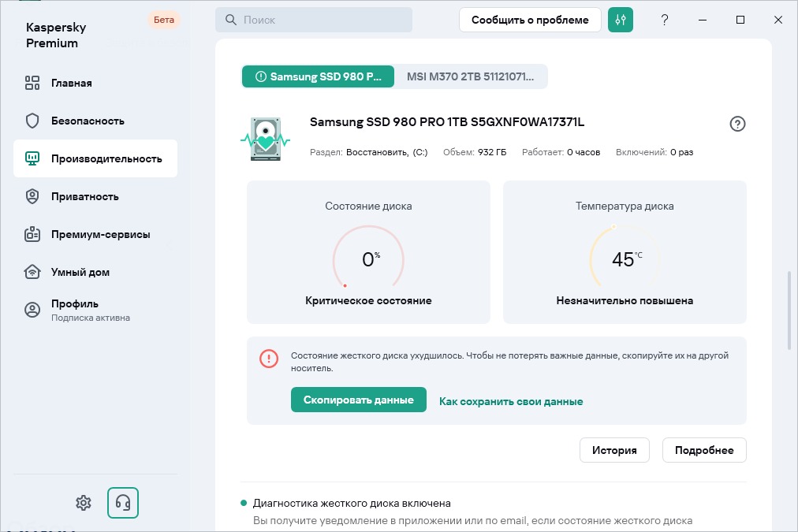
Task: Open the settings gear icon
Action: tap(84, 502)
